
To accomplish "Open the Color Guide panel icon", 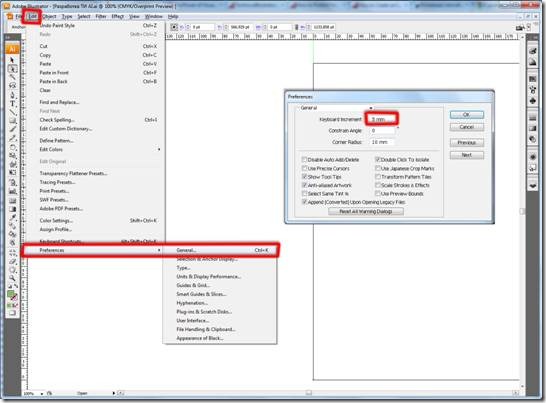I will click(x=532, y=62).
